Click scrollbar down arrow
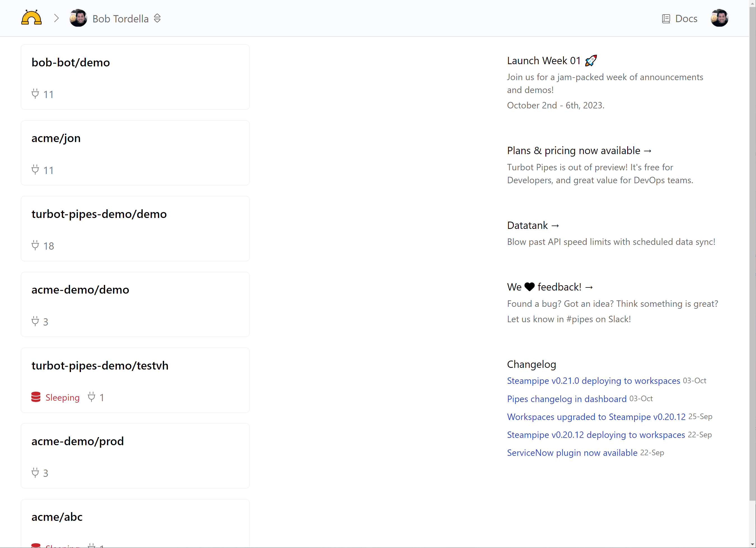The image size is (756, 548). 752,544
